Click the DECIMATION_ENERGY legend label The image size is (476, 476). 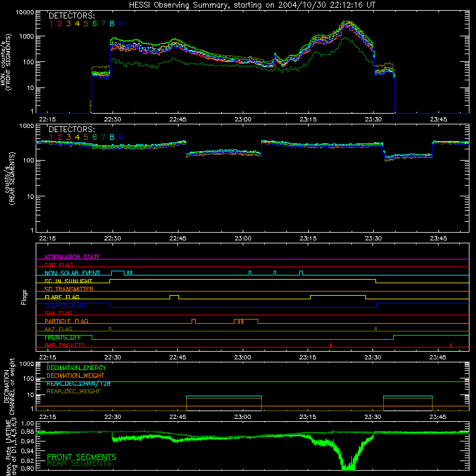tap(76, 368)
